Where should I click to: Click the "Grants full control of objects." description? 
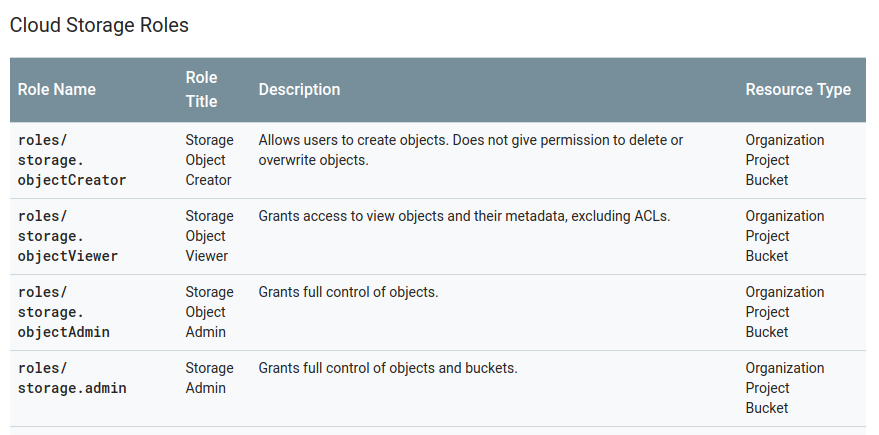click(348, 292)
